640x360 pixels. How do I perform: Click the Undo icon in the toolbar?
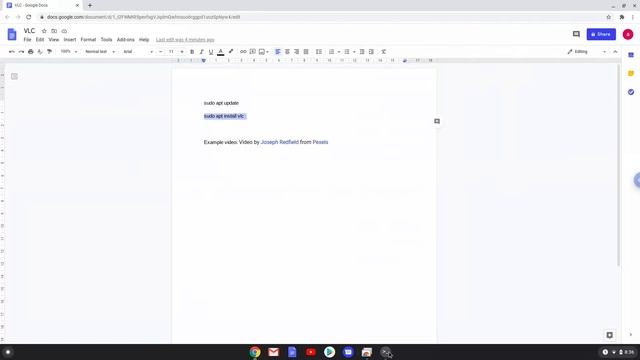tap(11, 52)
